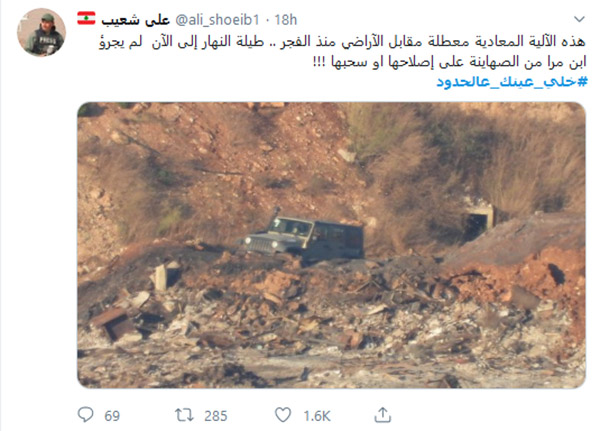Click the 1.6K likes count

(317, 416)
